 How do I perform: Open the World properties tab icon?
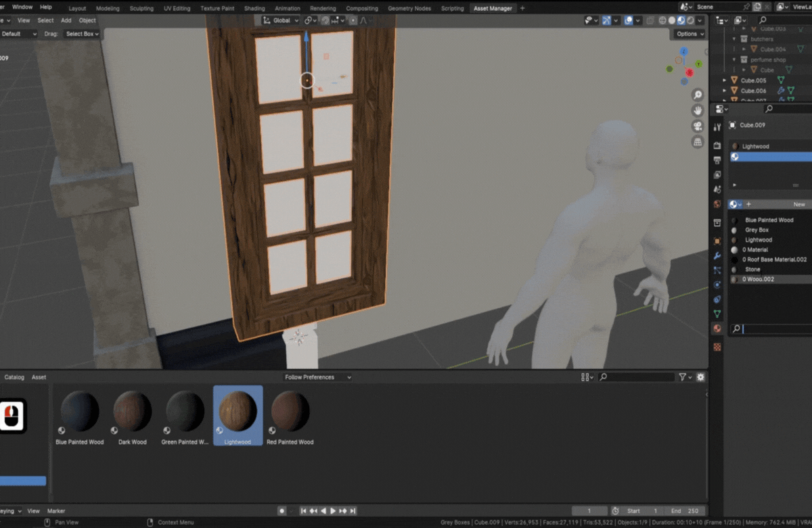point(717,204)
